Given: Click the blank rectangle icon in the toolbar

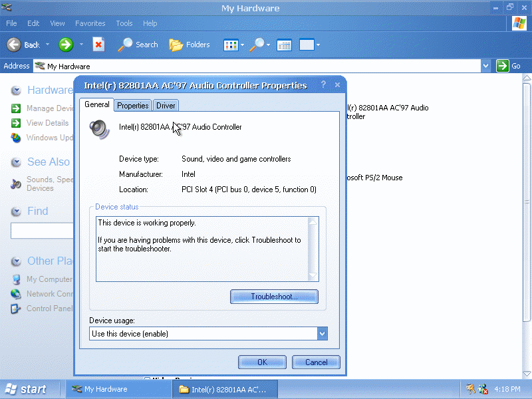Looking at the screenshot, I should 307,45.
